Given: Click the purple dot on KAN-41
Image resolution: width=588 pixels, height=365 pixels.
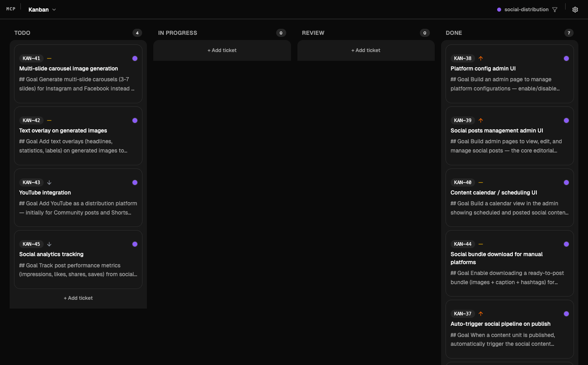Looking at the screenshot, I should [135, 58].
